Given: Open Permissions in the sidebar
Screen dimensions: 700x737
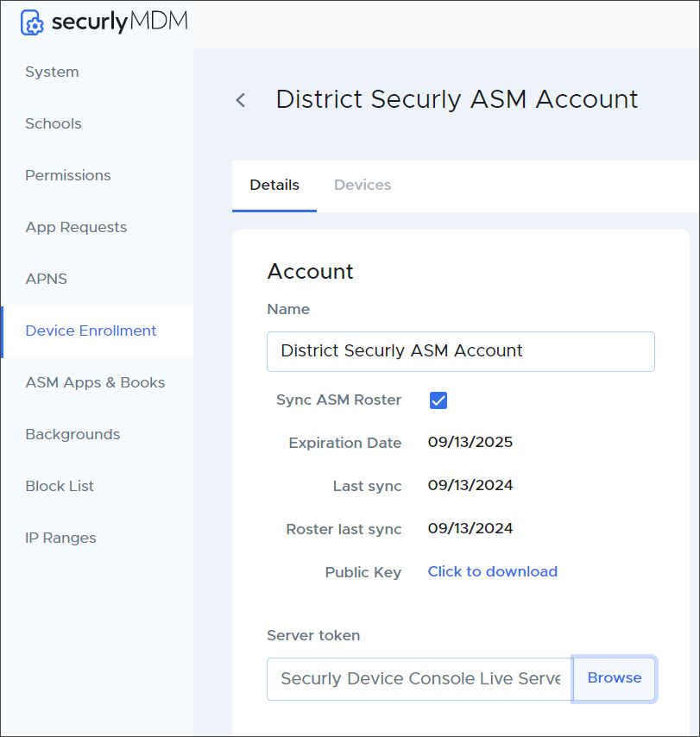Looking at the screenshot, I should click(68, 175).
